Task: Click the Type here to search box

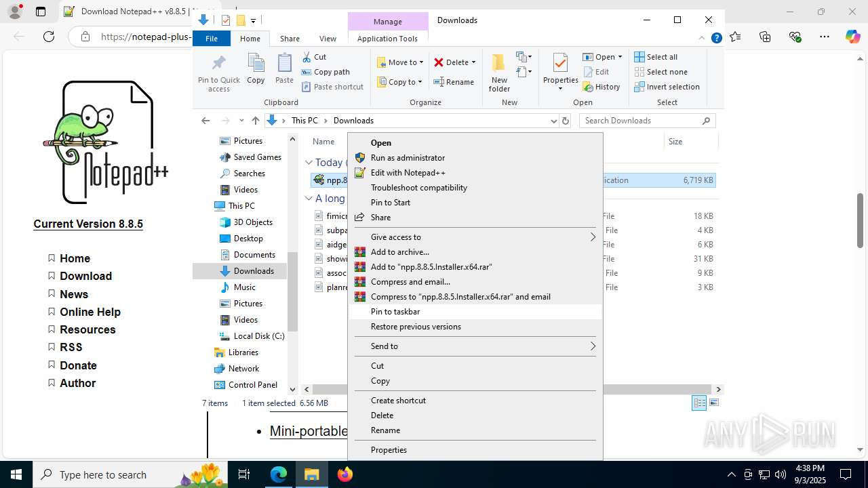Action: [x=132, y=474]
